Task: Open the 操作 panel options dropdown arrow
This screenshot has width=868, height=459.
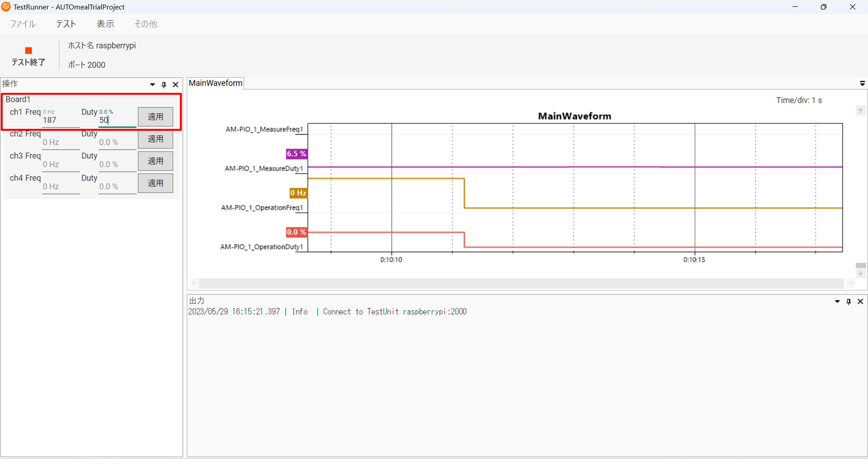Action: [152, 85]
